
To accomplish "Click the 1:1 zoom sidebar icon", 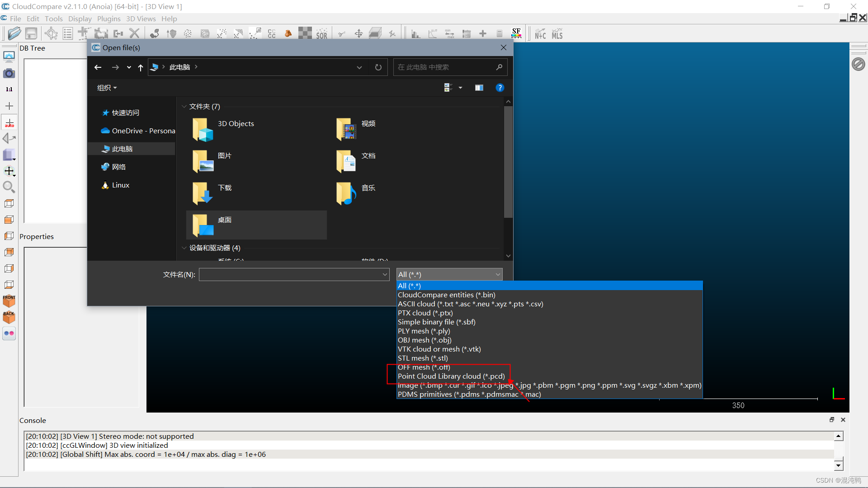I will coord(9,89).
